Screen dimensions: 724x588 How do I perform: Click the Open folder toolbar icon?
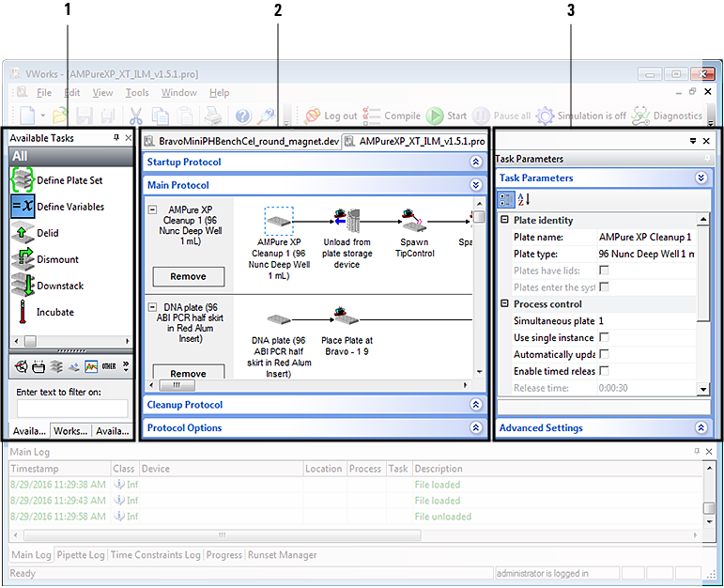click(60, 116)
